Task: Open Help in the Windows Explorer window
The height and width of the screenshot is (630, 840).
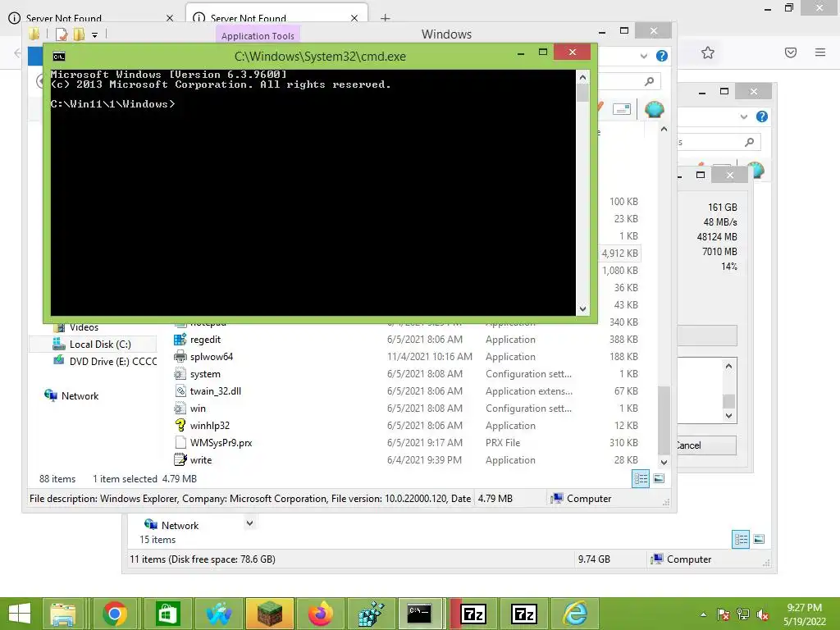Action: click(x=662, y=56)
